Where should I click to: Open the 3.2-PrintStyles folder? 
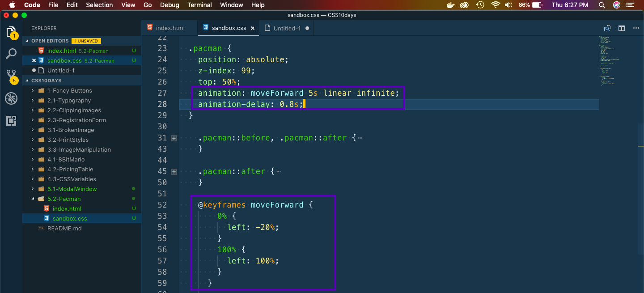[68, 140]
